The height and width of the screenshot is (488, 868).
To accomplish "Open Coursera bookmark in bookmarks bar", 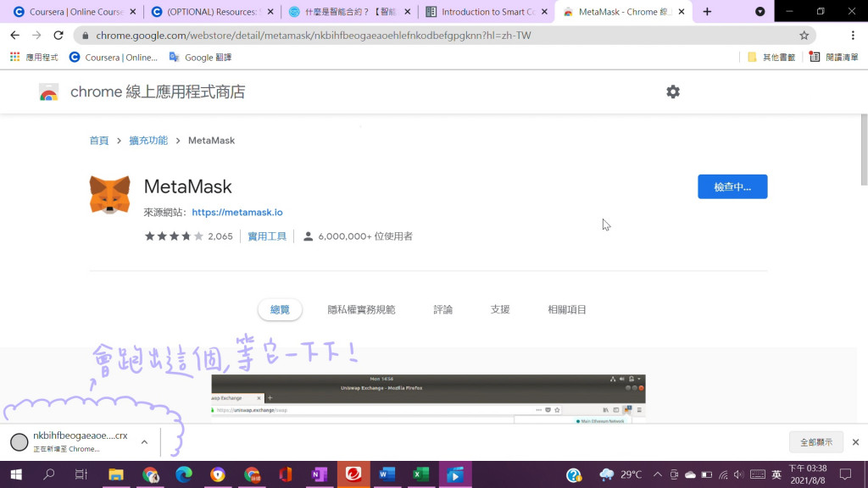I will pos(114,57).
